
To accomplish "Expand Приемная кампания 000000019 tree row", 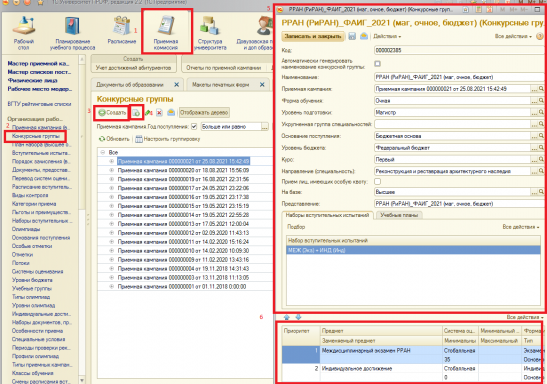I will pos(112,179).
